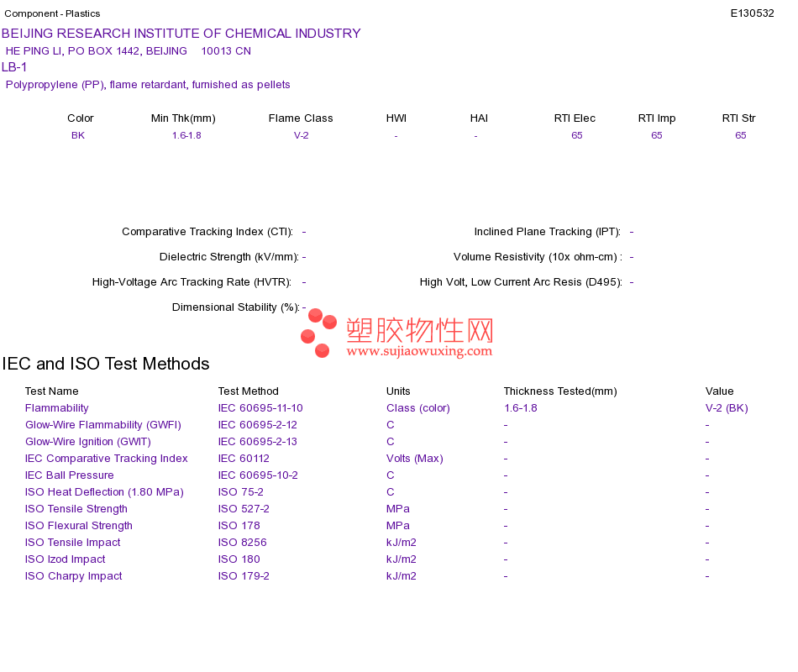Click Volume Resistivity (10x ohm-cm) label
This screenshot has width=798, height=672.
pyautogui.click(x=538, y=257)
